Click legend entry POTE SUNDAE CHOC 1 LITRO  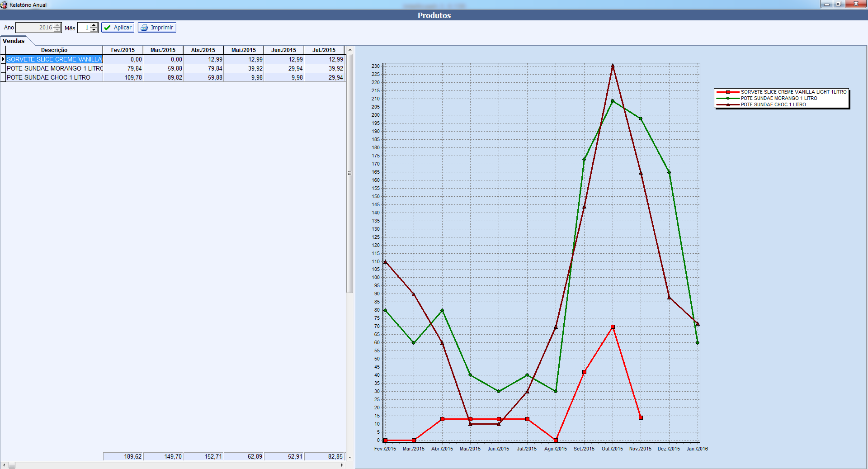(761, 104)
